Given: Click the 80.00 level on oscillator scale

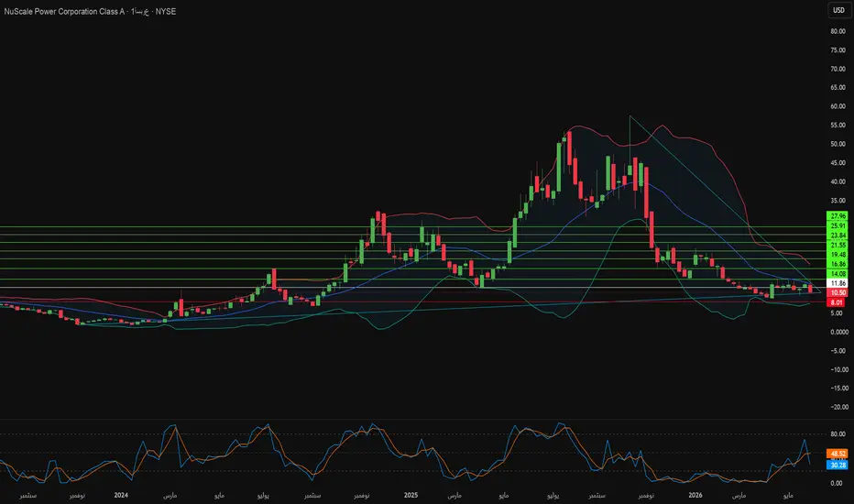Looking at the screenshot, I should click(838, 434).
